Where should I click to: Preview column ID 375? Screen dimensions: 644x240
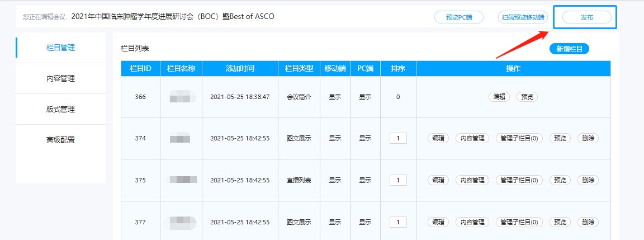click(x=560, y=180)
